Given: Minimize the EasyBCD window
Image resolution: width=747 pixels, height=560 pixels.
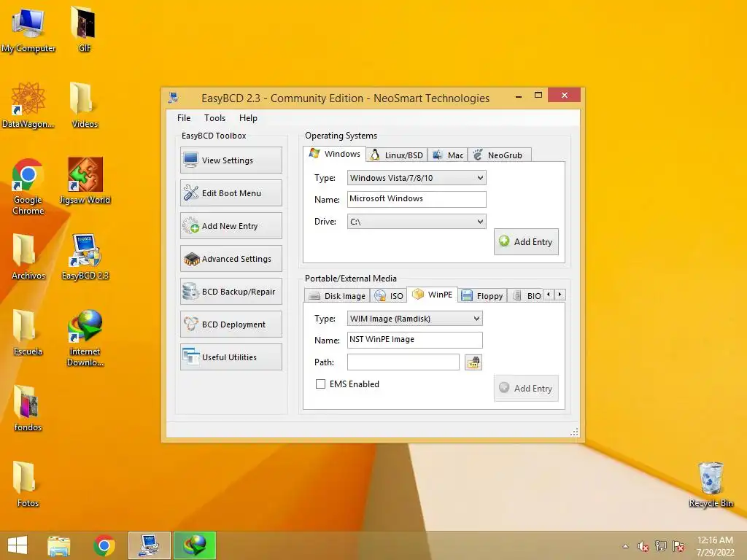Looking at the screenshot, I should tap(519, 97).
